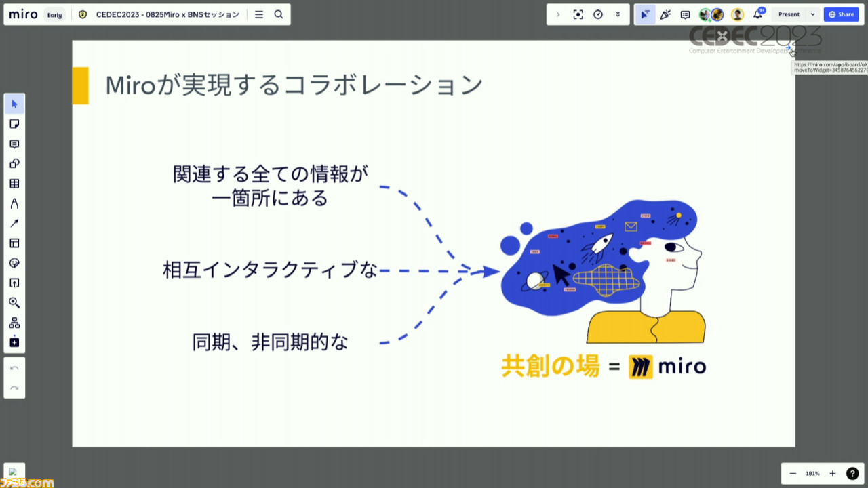Click the green-ringed collaborator avatar
Screen dimensions: 868x488
705,15
